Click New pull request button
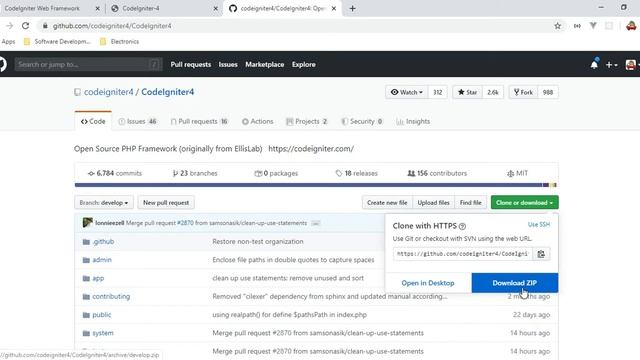Image resolution: width=640 pixels, height=360 pixels. point(166,202)
